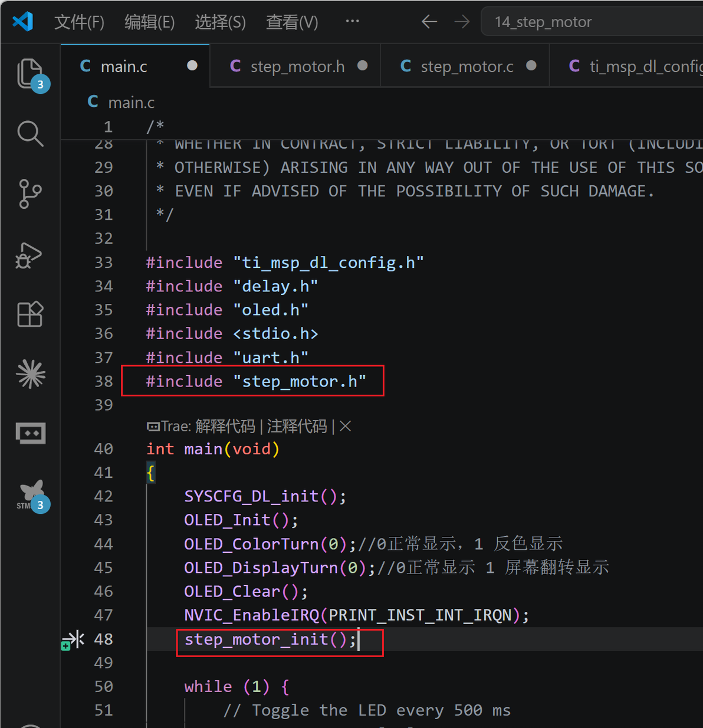Click the VS Code logo icon

pos(22,22)
